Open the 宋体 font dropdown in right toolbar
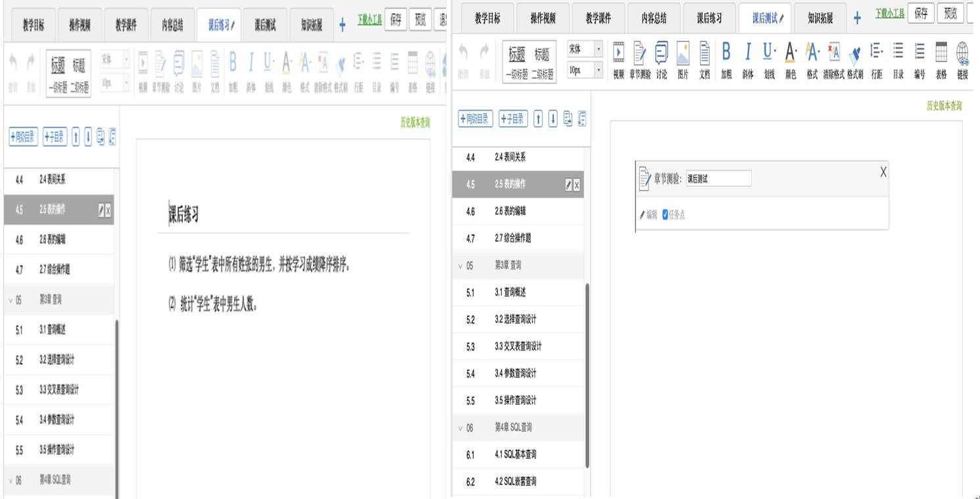Image resolution: width=980 pixels, height=499 pixels. click(585, 49)
